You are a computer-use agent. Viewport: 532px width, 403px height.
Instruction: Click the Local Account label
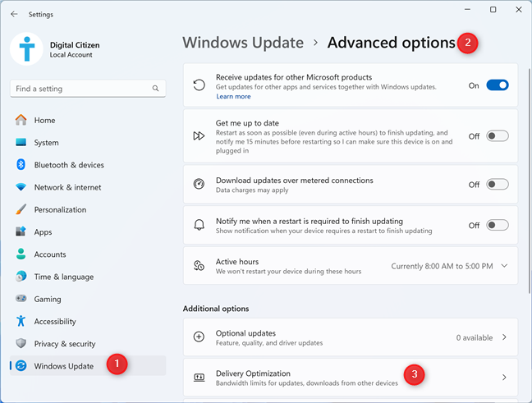(x=71, y=55)
